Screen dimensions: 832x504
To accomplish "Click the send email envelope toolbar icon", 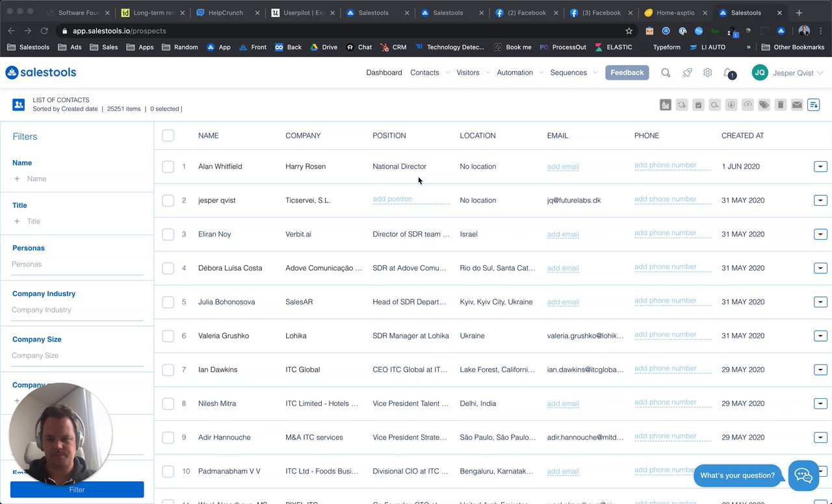I will (797, 105).
